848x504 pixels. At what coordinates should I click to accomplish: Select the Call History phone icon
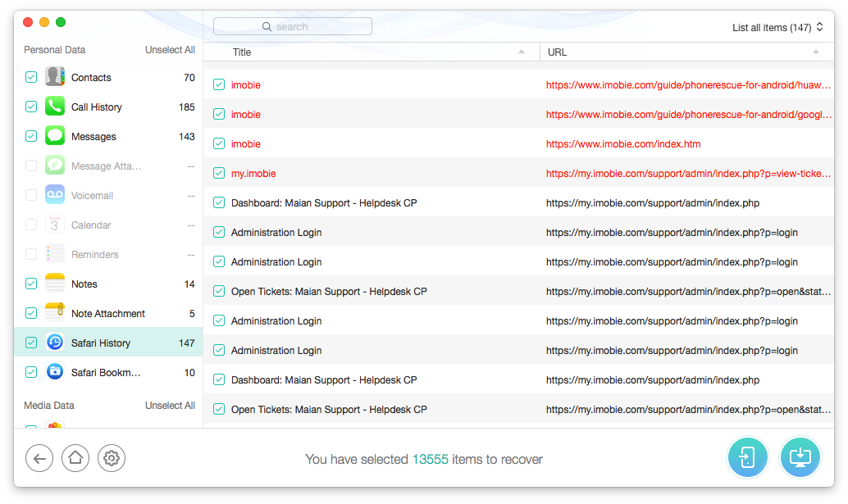(x=55, y=107)
